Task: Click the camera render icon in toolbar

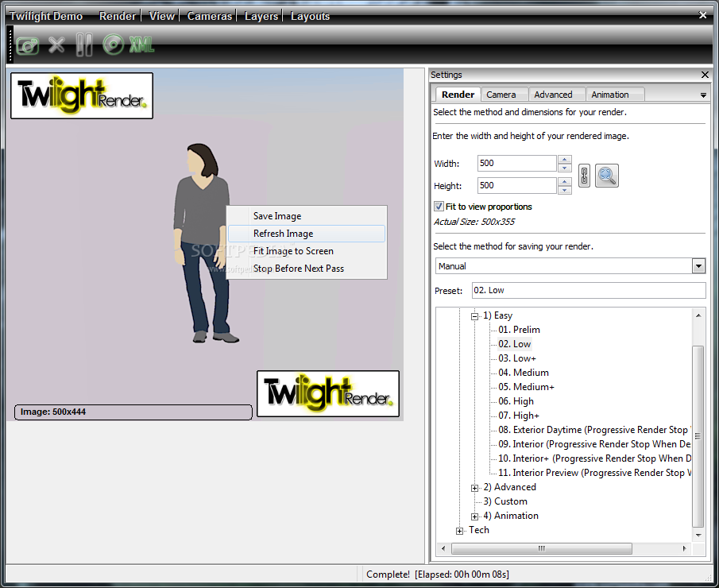Action: point(28,45)
